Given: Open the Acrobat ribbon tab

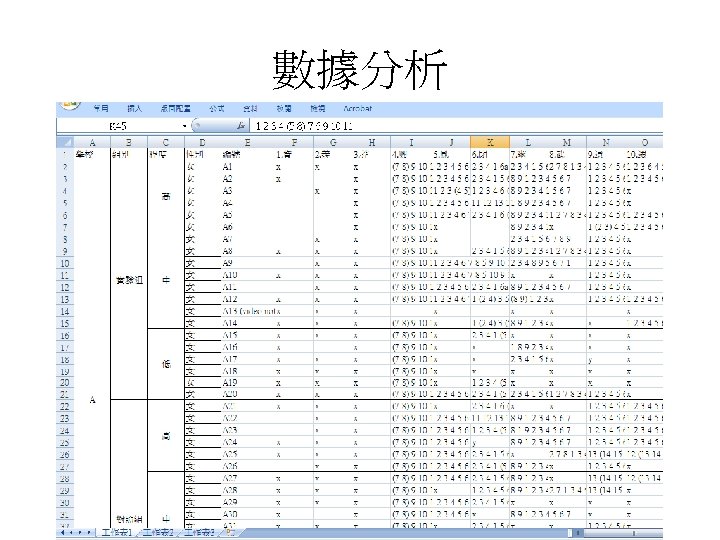Looking at the screenshot, I should (358, 108).
